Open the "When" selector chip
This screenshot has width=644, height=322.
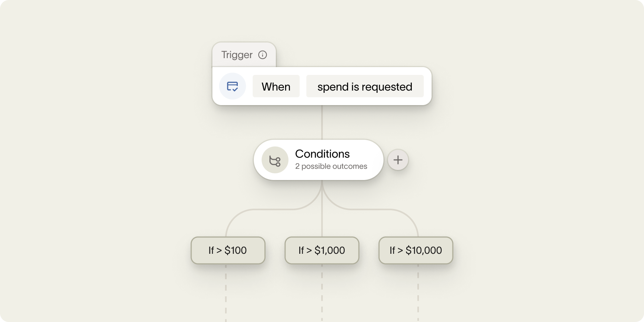[x=276, y=86]
